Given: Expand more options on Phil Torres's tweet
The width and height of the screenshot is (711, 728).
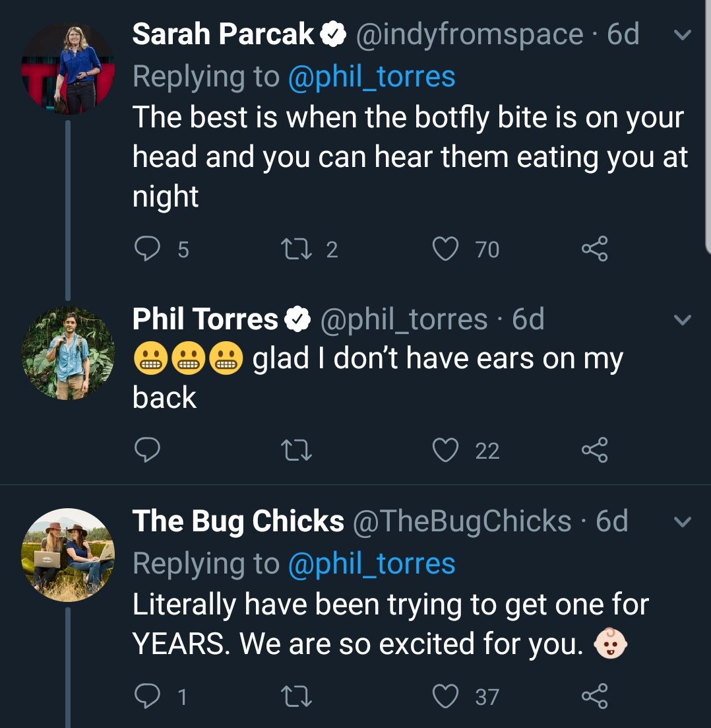Looking at the screenshot, I should tap(683, 320).
